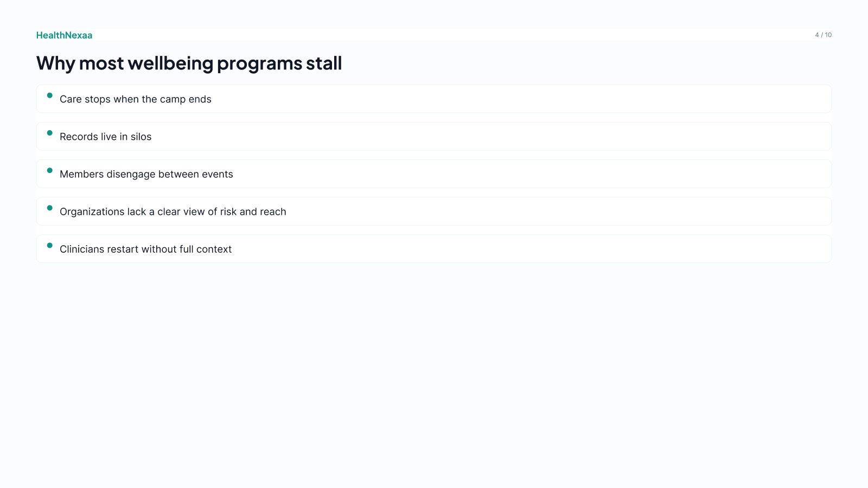Select 'Records live in silos' item
868x488 pixels.
pyautogui.click(x=434, y=136)
